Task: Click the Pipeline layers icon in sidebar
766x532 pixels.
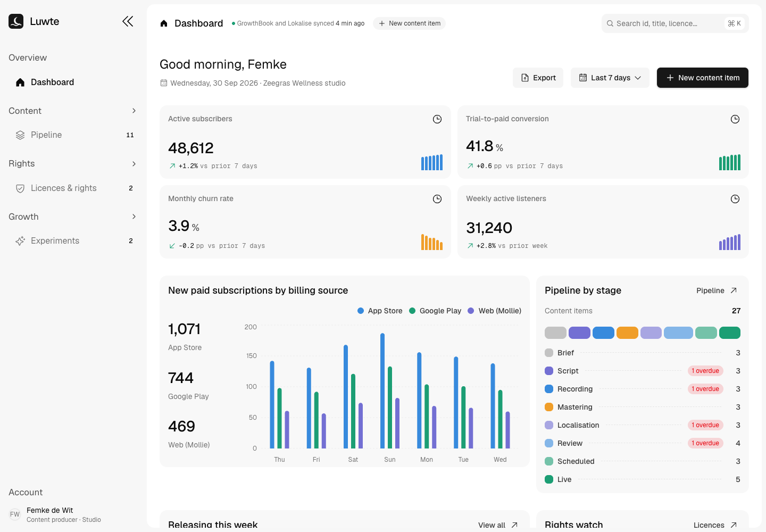Action: [x=20, y=135]
